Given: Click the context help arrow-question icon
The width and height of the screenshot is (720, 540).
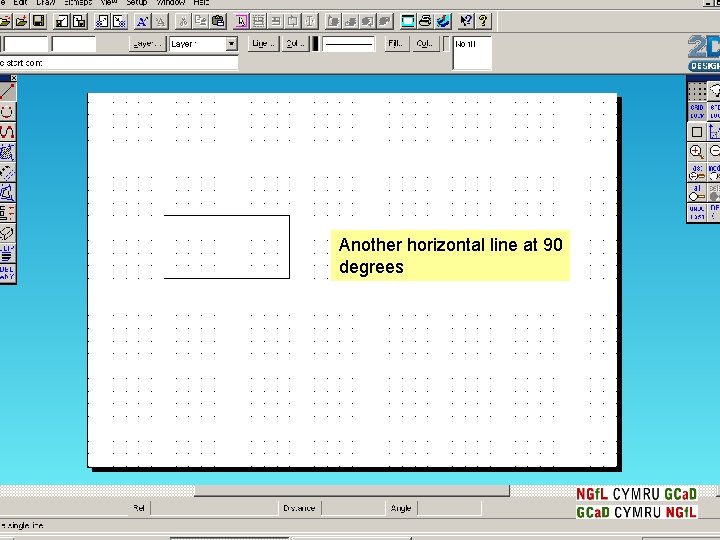Looking at the screenshot, I should click(466, 21).
